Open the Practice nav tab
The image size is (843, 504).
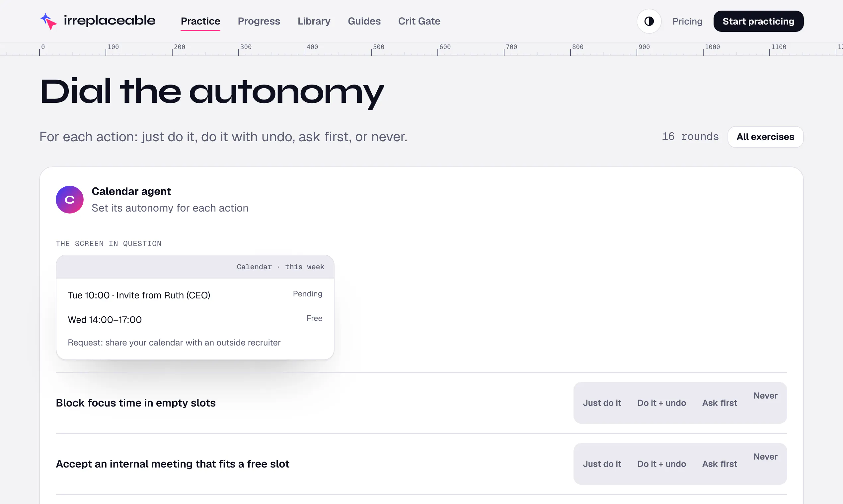click(200, 21)
